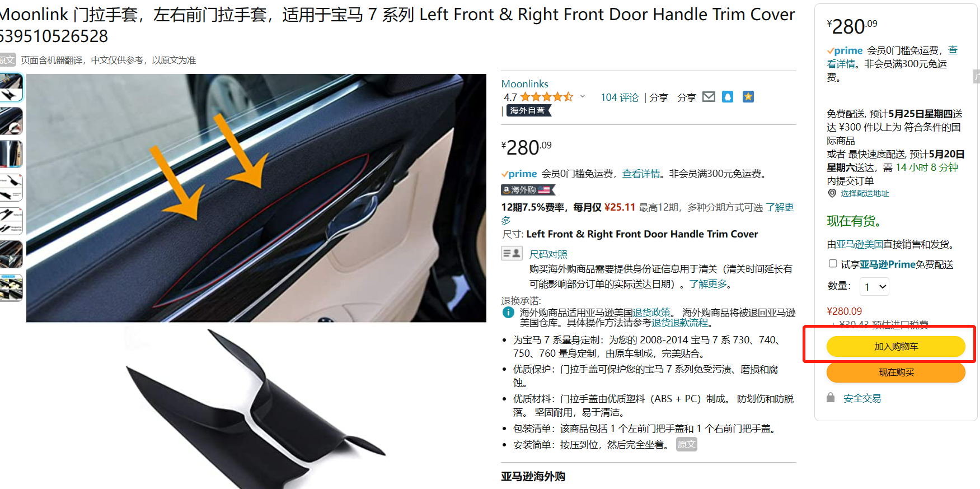980x489 pixels.
Task: Select the second product thumbnail
Action: [x=11, y=121]
